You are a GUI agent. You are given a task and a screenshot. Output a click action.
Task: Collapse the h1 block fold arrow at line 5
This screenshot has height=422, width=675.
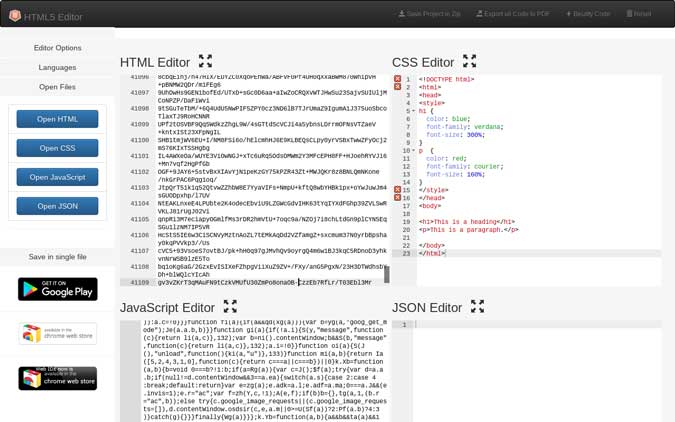414,111
